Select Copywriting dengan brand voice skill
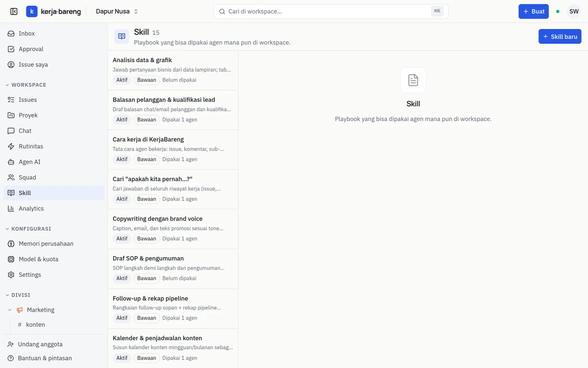 click(x=173, y=229)
